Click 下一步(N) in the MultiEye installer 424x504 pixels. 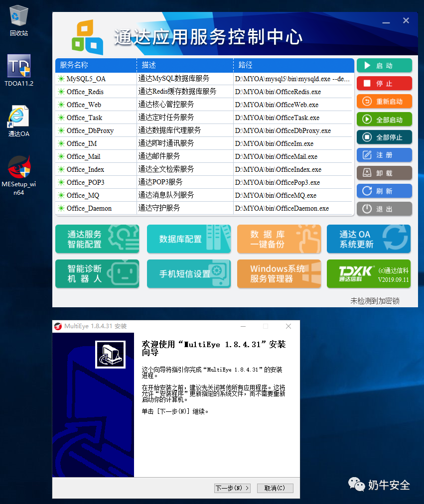click(x=232, y=488)
